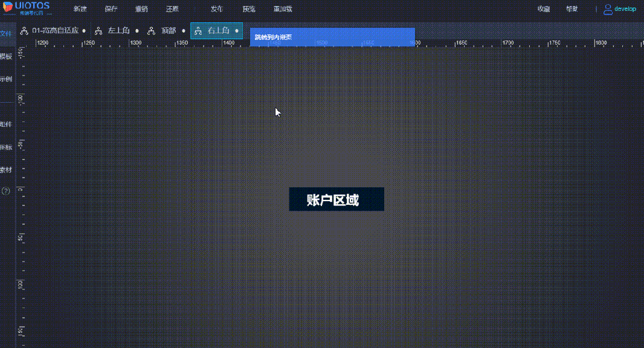
Task: Click the 1400 mark on the horizontal ruler
Action: tap(230, 43)
